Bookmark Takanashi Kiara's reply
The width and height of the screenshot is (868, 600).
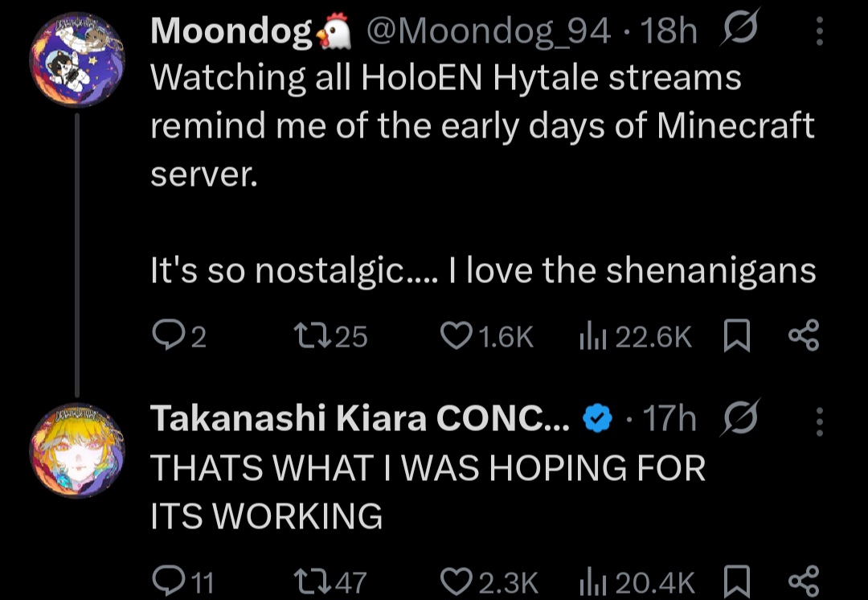737,582
